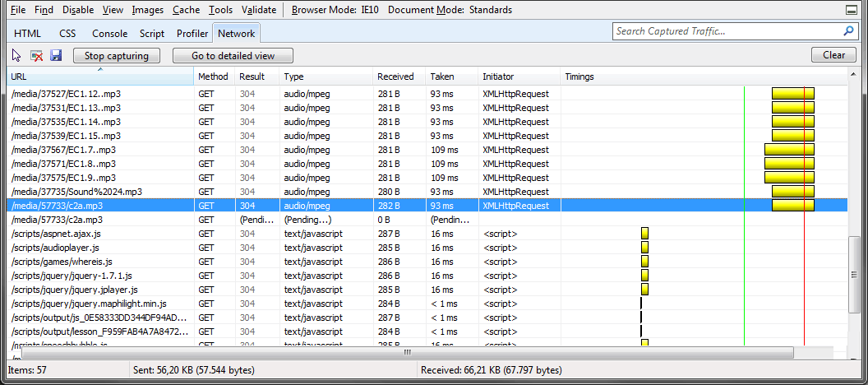Clear browser cache icon with red X
The width and height of the screenshot is (868, 385).
36,55
